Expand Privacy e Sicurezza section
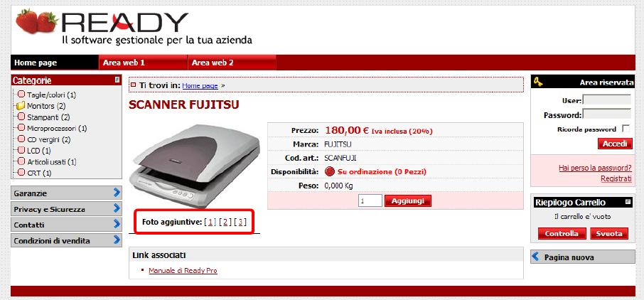Screen dimensions: 644x300 (x=66, y=209)
